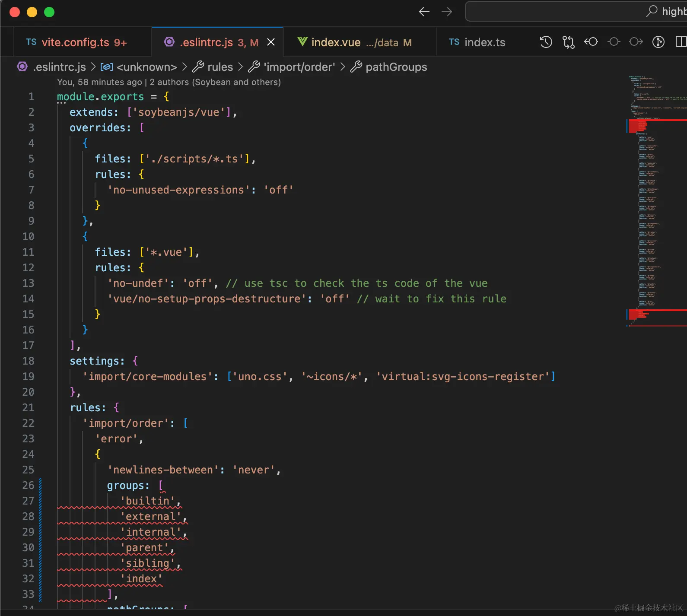Click 'import/core-modules' key on line 19

[x=147, y=376]
